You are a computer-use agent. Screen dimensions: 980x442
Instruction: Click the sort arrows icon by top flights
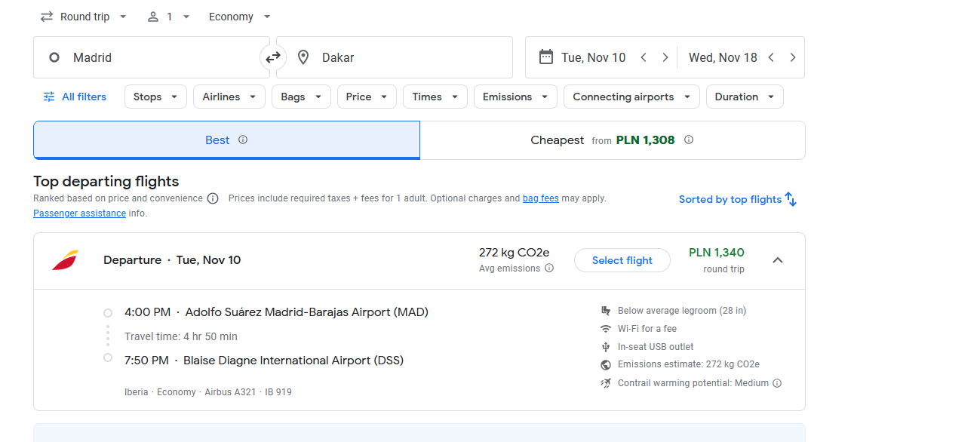coord(791,199)
